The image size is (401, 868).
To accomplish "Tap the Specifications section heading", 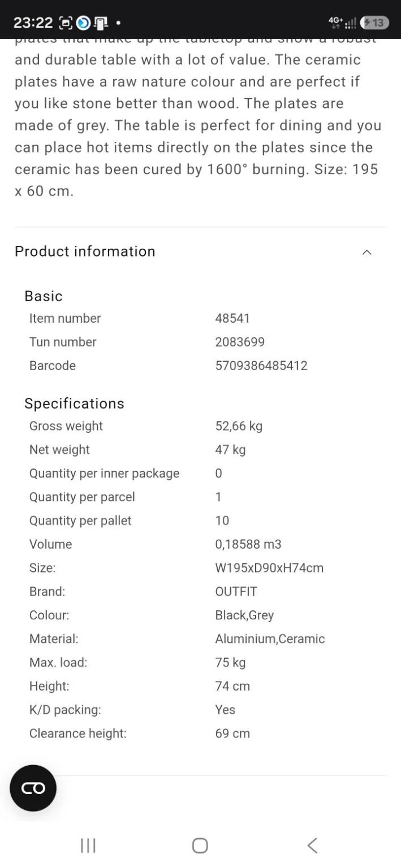I will click(74, 403).
